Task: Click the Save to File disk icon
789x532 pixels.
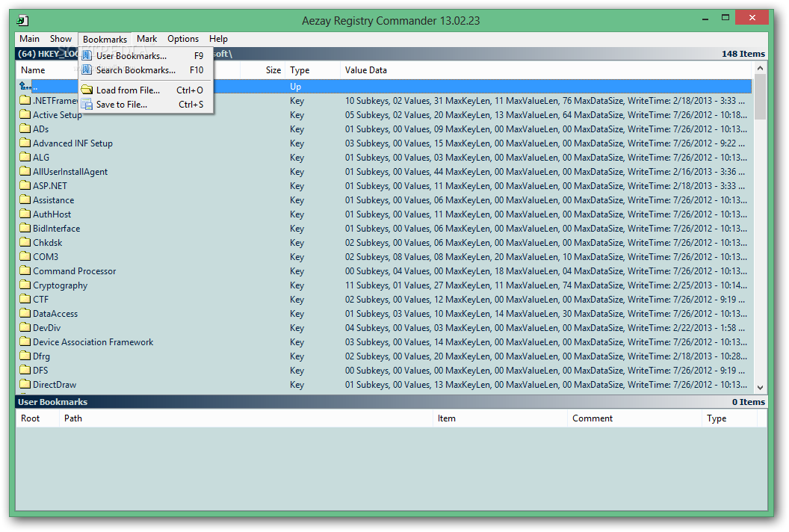Action: [x=87, y=104]
